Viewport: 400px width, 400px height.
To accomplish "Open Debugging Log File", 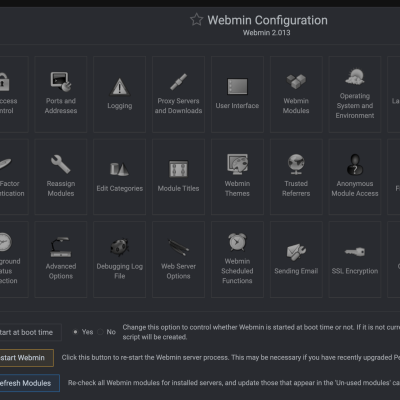I will click(119, 259).
